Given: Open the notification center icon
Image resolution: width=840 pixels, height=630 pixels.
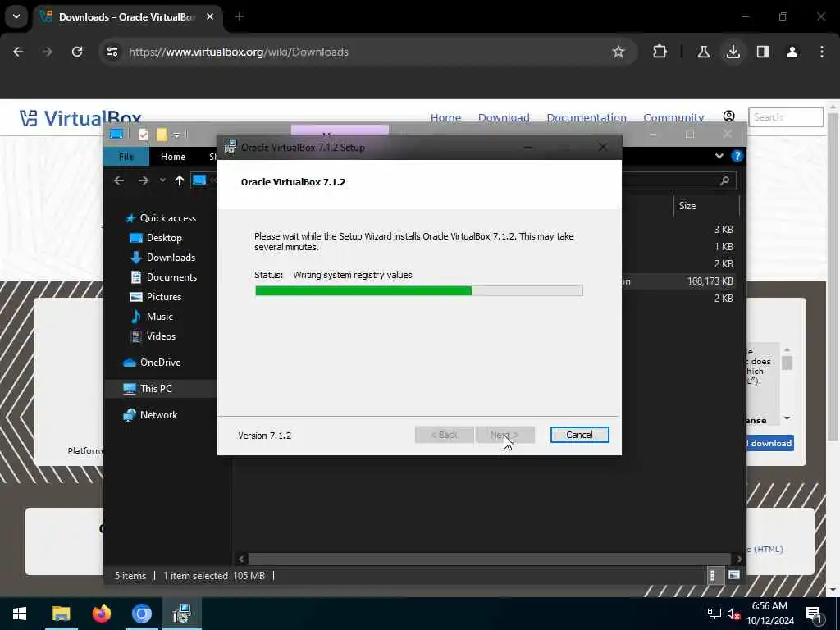Looking at the screenshot, I should pos(815,614).
